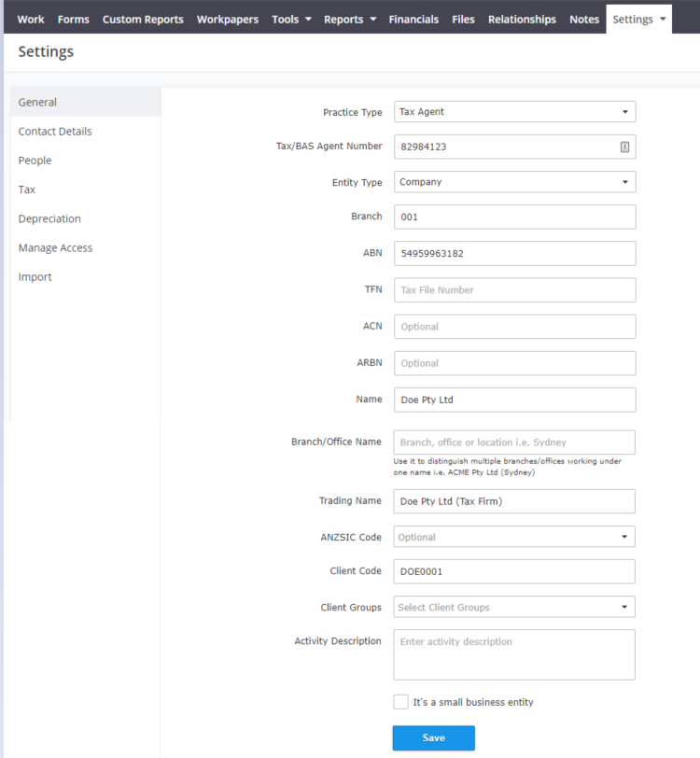Expand the Reports menu
Screen dimensions: 700x758
pos(344,18)
